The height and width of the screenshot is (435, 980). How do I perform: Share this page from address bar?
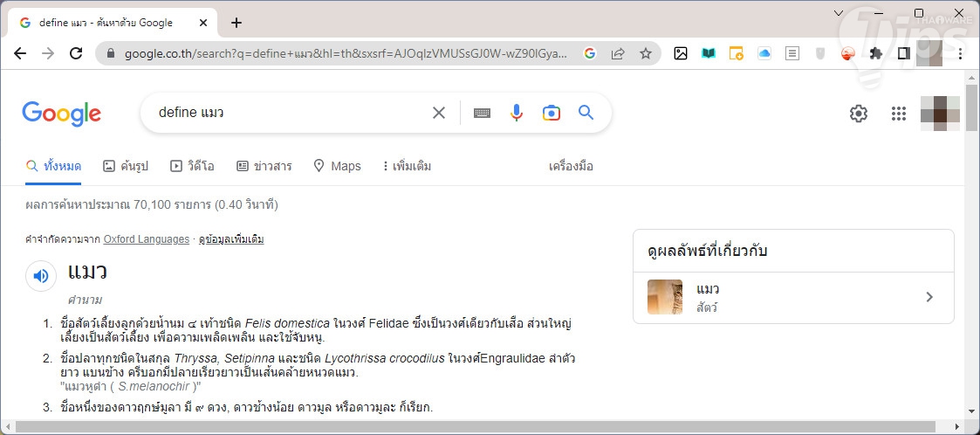(618, 54)
